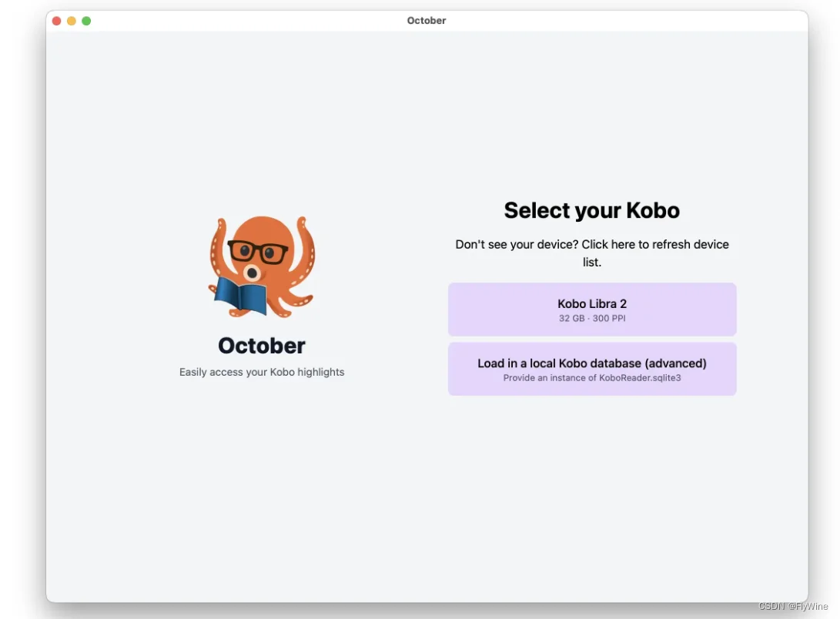Click the "Easily access your Kobo highlights" tagline
This screenshot has width=840, height=619.
[x=262, y=372]
